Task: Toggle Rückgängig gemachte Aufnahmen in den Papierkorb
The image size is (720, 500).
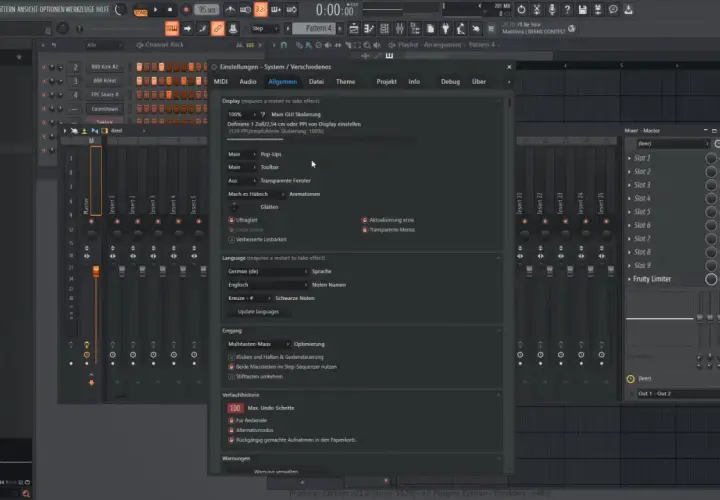Action: coord(292,440)
